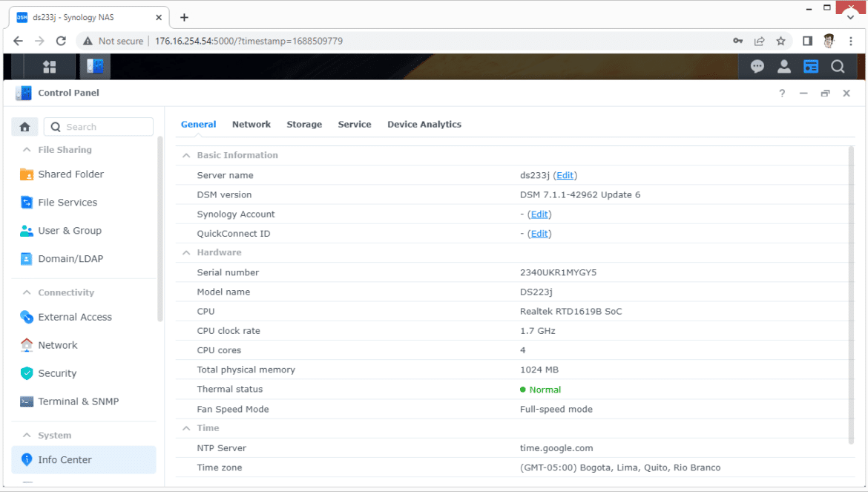Click the DS223j model name value

(536, 292)
